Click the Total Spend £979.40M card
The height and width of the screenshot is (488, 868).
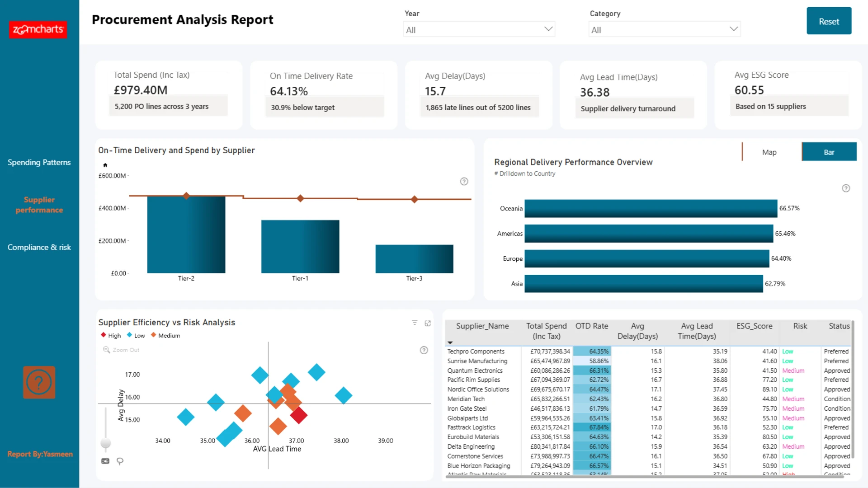[169, 95]
